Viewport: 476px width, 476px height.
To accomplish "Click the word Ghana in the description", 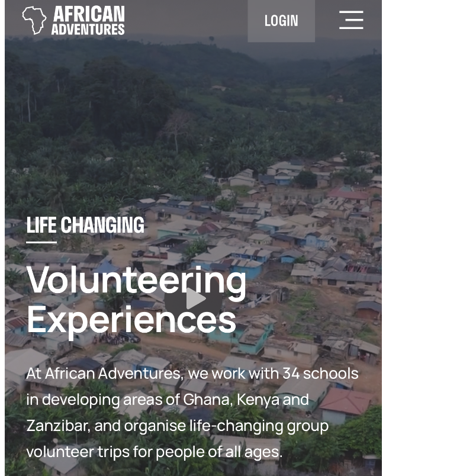I will (x=207, y=400).
